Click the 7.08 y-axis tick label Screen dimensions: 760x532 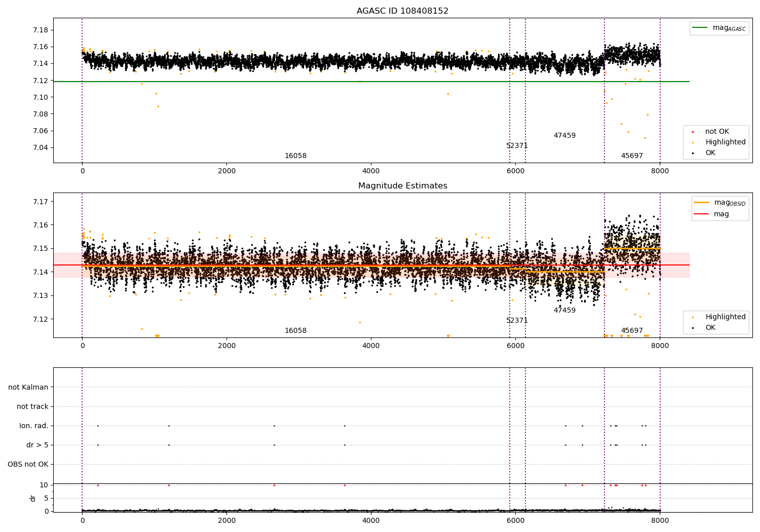coord(40,114)
